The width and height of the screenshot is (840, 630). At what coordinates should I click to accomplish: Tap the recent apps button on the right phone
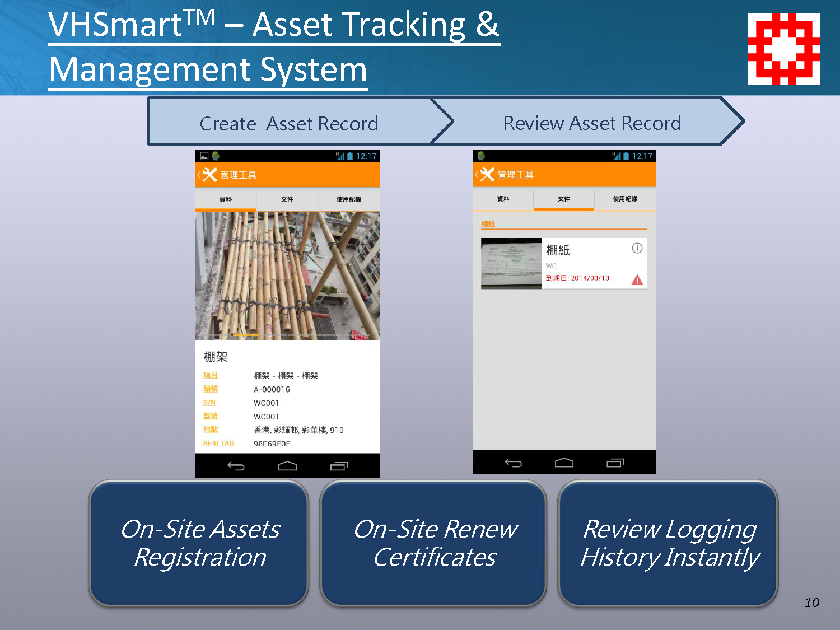tap(615, 463)
